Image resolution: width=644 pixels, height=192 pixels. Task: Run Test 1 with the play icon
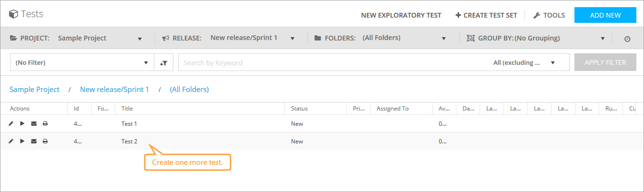point(22,124)
